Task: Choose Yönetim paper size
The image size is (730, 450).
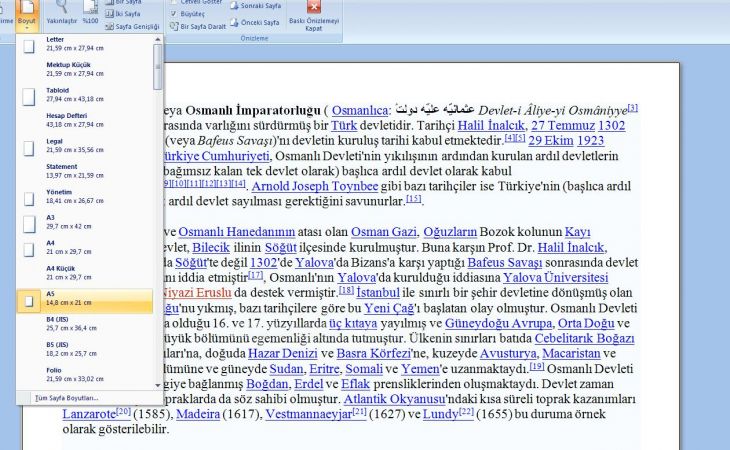Action: [x=84, y=196]
